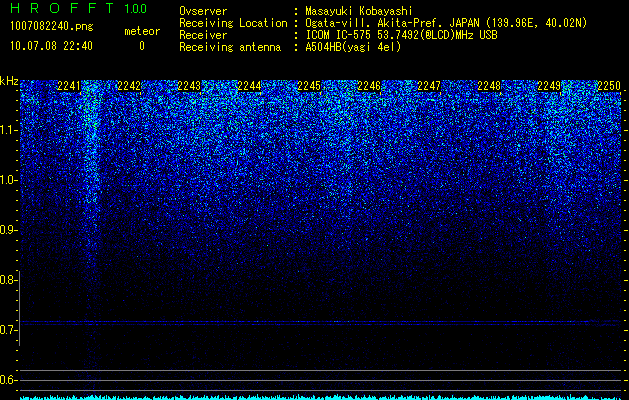
Task: Click the observer name Masayuki Kobayashi
Action: pos(359,11)
